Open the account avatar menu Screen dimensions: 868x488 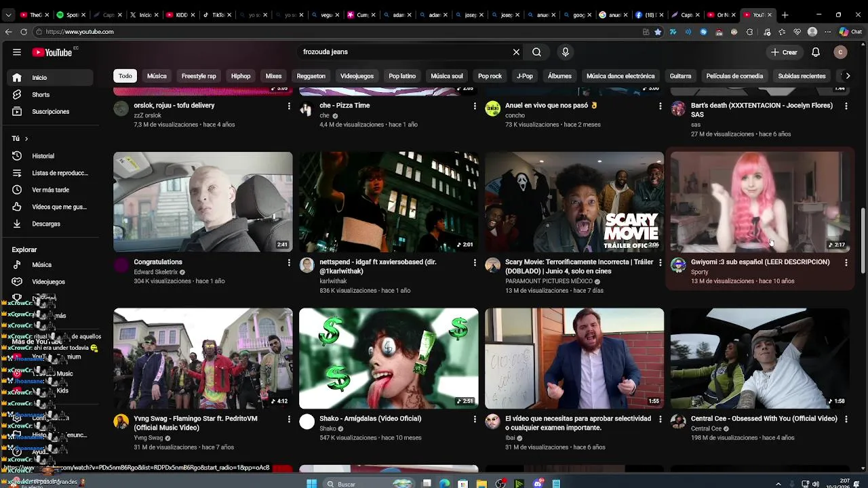click(840, 52)
